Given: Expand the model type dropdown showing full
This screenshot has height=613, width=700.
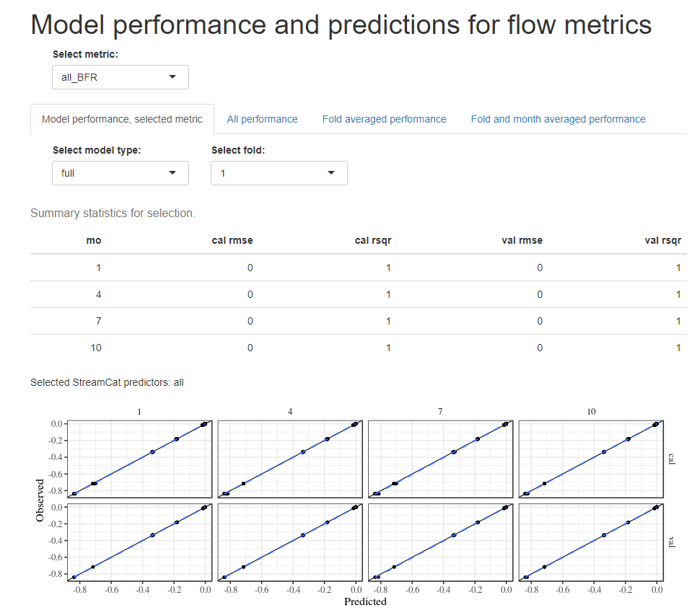Looking at the screenshot, I should (120, 172).
